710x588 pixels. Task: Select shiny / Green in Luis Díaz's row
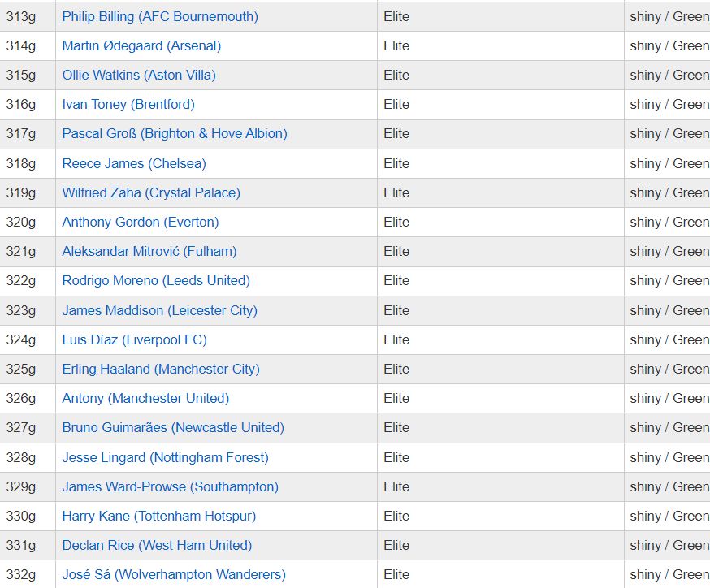(669, 340)
